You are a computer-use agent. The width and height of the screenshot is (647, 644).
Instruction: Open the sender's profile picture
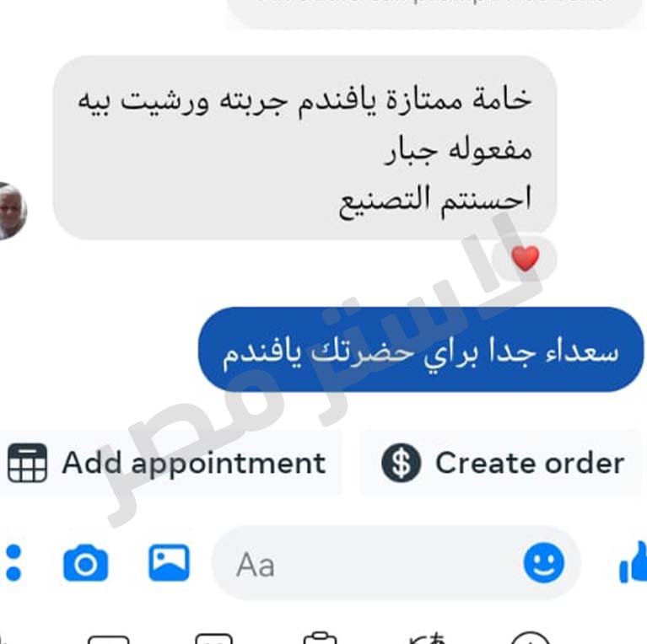pos(12,211)
